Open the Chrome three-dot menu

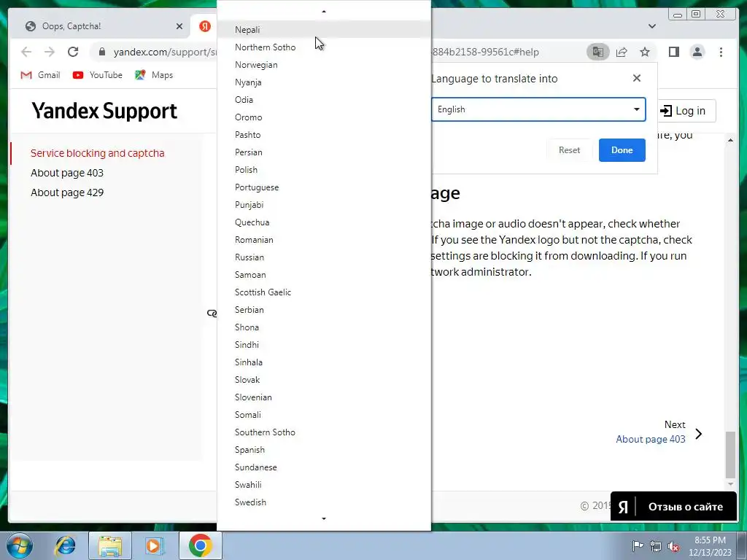[x=721, y=52]
